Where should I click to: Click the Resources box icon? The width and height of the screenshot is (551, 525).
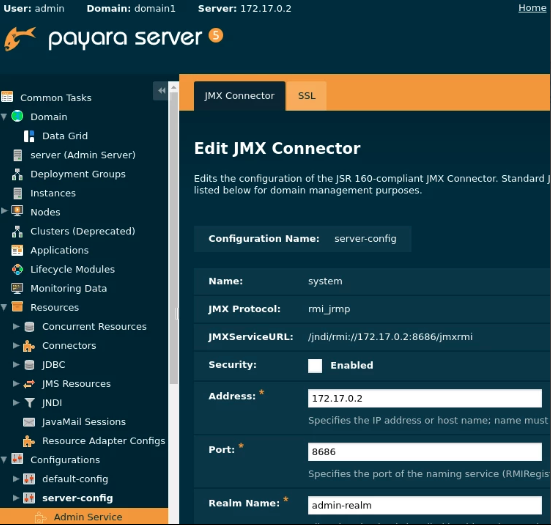pos(17,307)
